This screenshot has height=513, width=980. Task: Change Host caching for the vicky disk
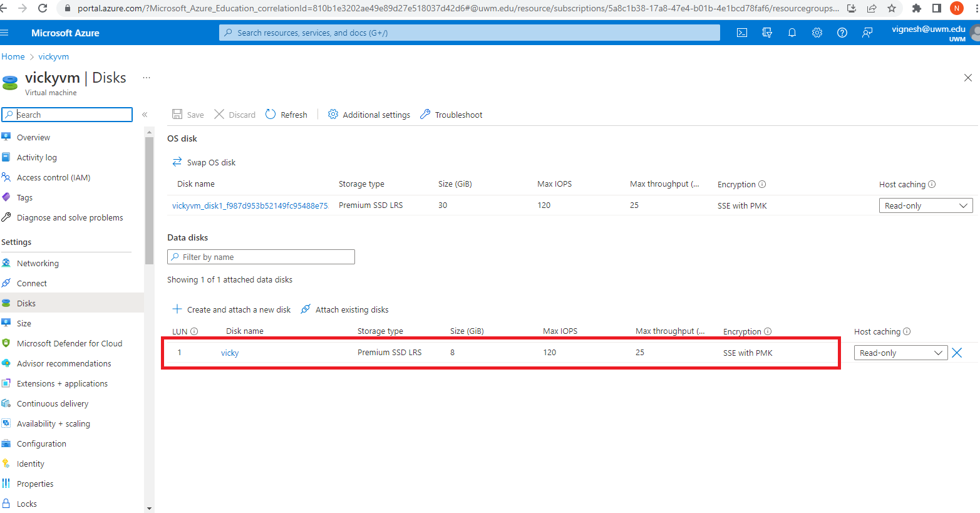(x=900, y=352)
